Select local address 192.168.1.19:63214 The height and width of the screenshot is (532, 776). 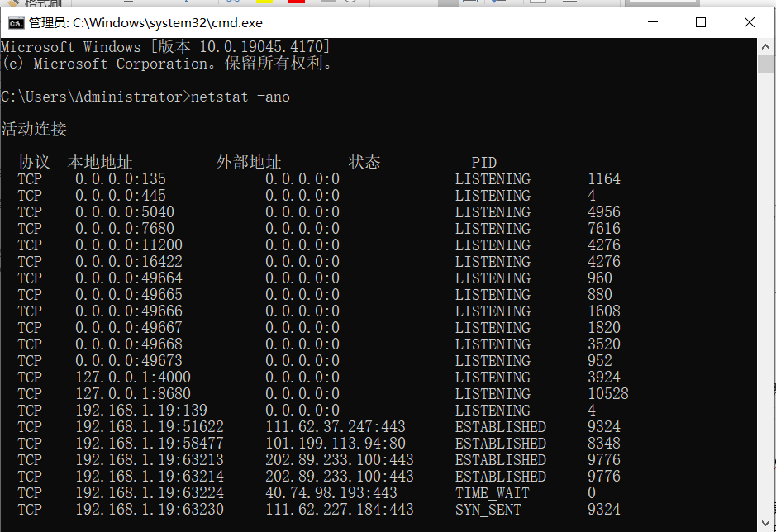pos(150,477)
